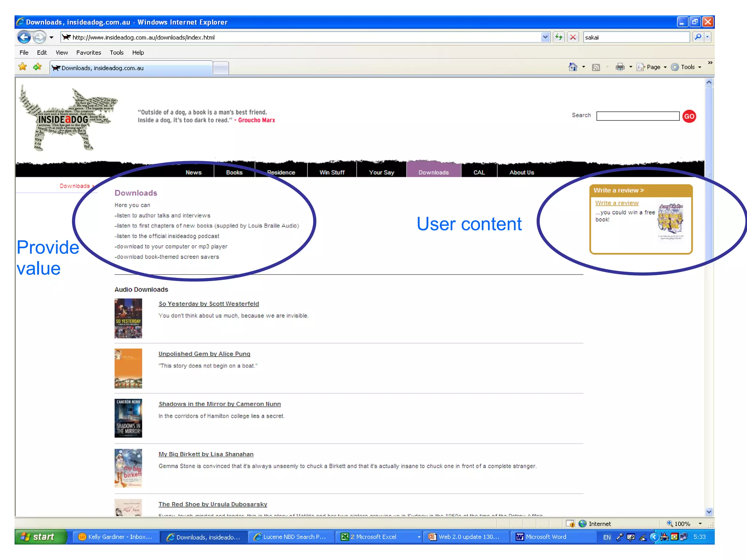The width and height of the screenshot is (747, 560).
Task: Open So Yesterday by Scott Westerfeld link
Action: pyautogui.click(x=209, y=304)
